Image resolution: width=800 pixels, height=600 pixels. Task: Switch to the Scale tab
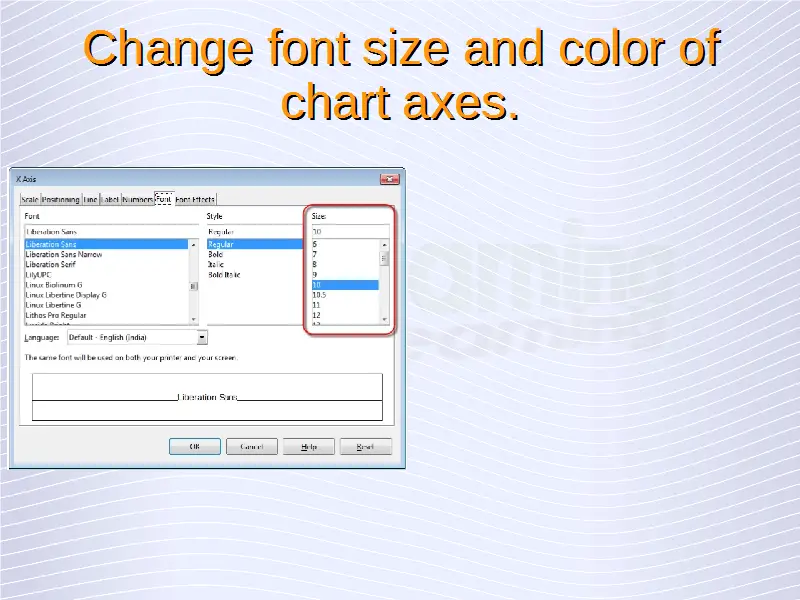click(29, 199)
